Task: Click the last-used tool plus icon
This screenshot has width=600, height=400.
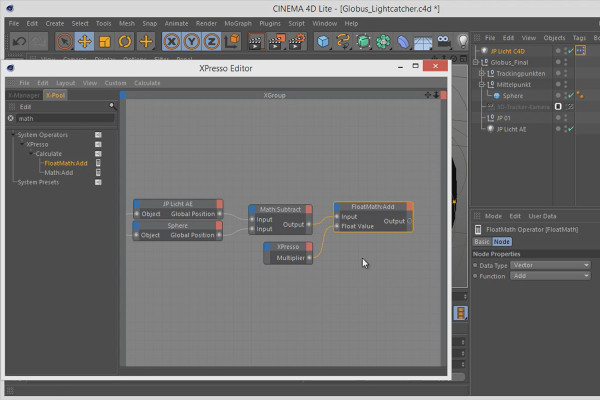Action: 145,41
